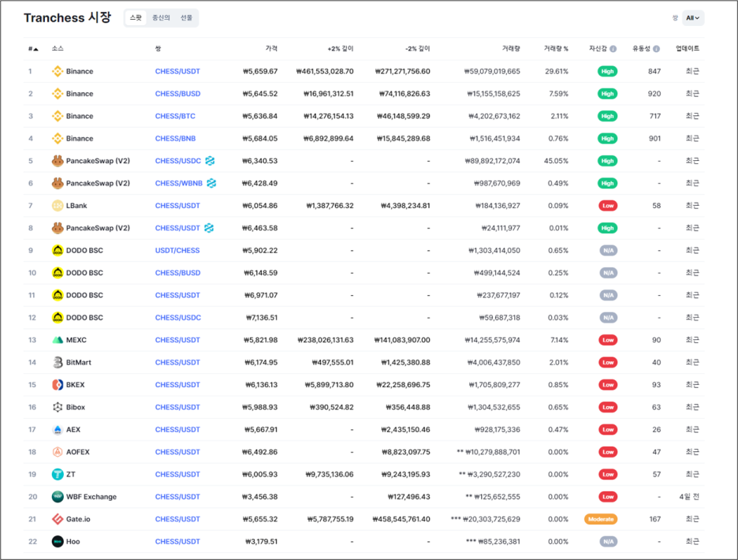Click the Binance logo in the CHESS/BNB row
Image resolution: width=738 pixels, height=560 pixels.
[58, 139]
